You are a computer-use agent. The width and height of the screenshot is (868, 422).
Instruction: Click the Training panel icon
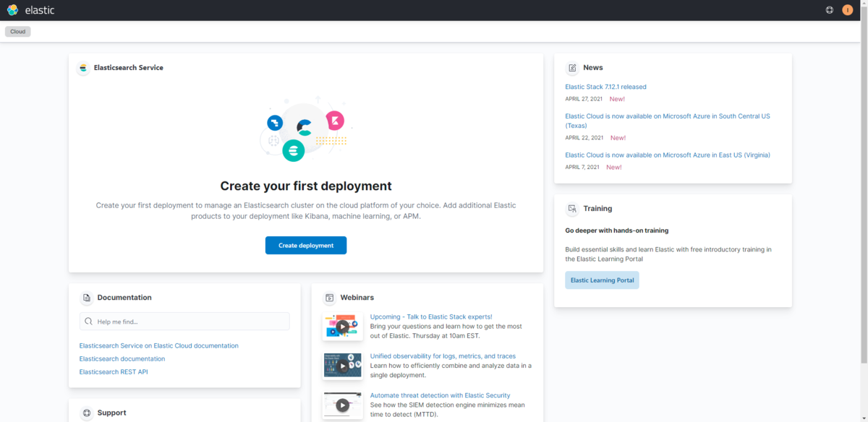[572, 209]
